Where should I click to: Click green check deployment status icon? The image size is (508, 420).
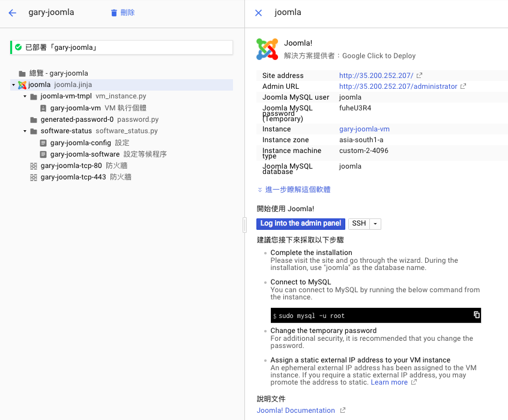[x=19, y=47]
